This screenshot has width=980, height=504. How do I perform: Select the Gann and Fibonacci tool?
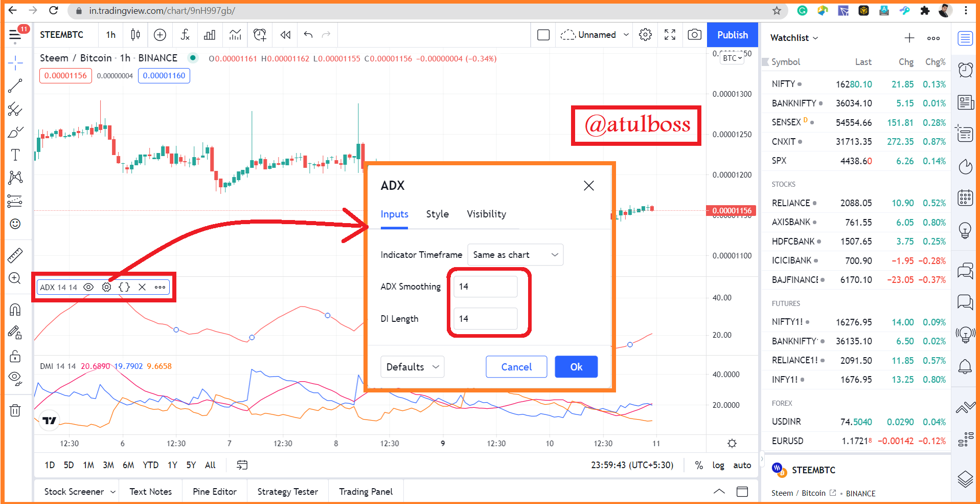(15, 109)
